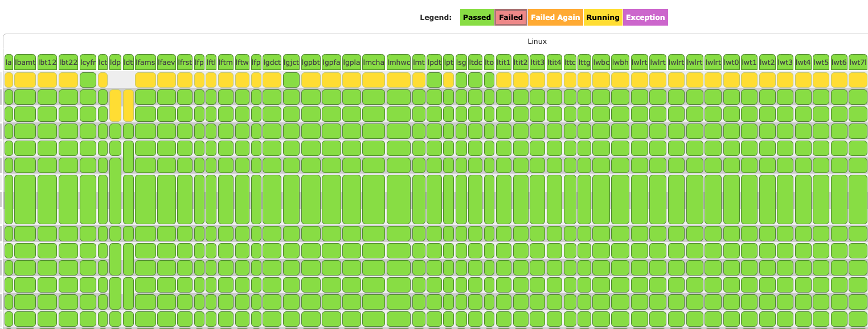Click the yellow running cell under ldp
The width and height of the screenshot is (868, 329).
pos(114,105)
